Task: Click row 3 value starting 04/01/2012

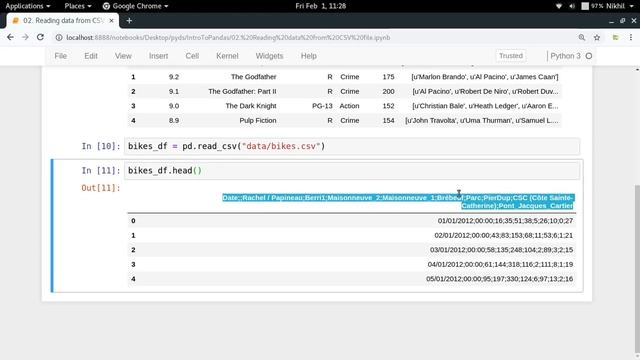Action: (x=500, y=264)
